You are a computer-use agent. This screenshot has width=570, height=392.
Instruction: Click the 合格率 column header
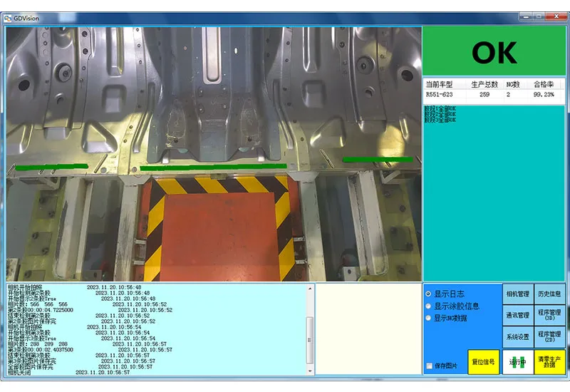click(x=544, y=84)
